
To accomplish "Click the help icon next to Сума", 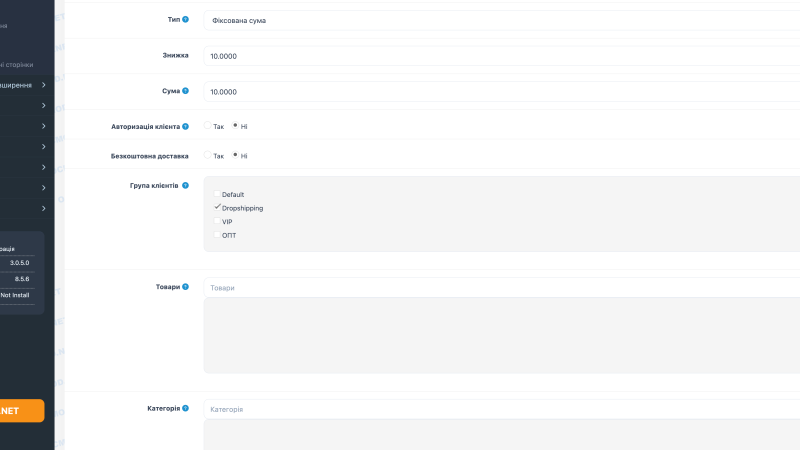I will (185, 91).
